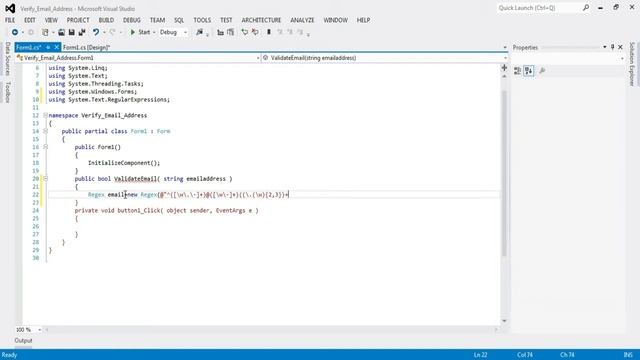
Task: Close the Properties panel
Action: tap(620, 47)
